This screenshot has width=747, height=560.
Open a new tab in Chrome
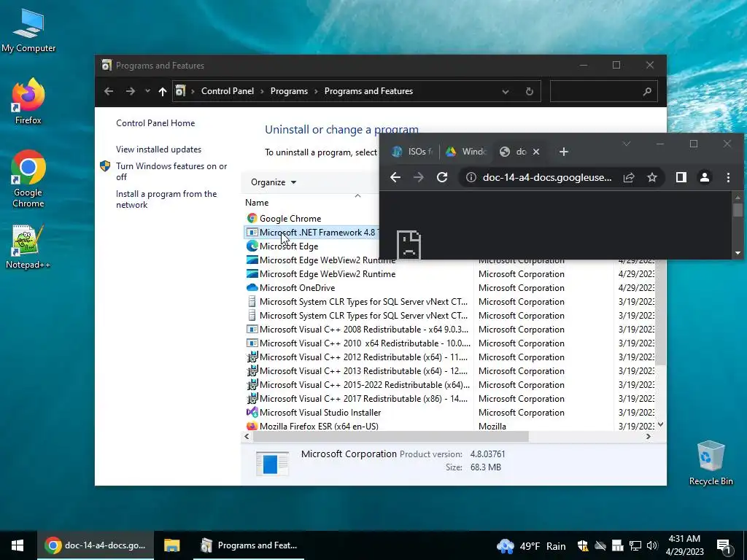point(564,152)
